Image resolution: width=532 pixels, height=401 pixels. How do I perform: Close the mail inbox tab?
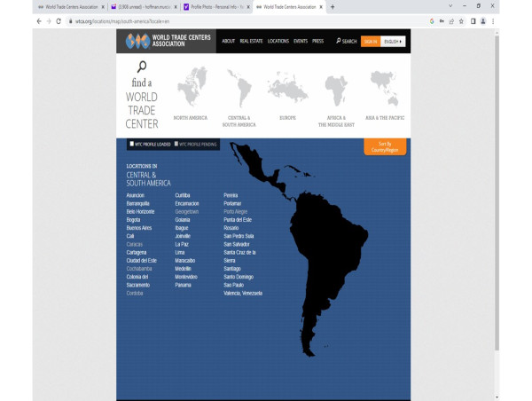pyautogui.click(x=176, y=7)
